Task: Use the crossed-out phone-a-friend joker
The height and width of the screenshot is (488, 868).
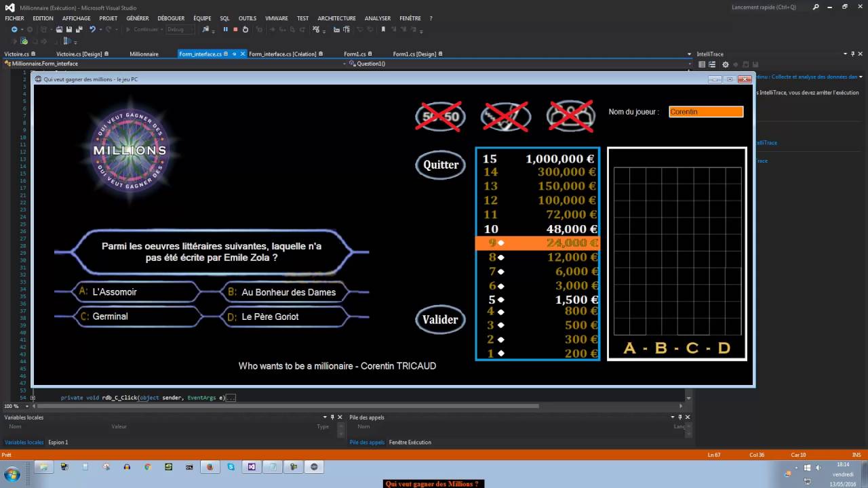Action: point(506,117)
